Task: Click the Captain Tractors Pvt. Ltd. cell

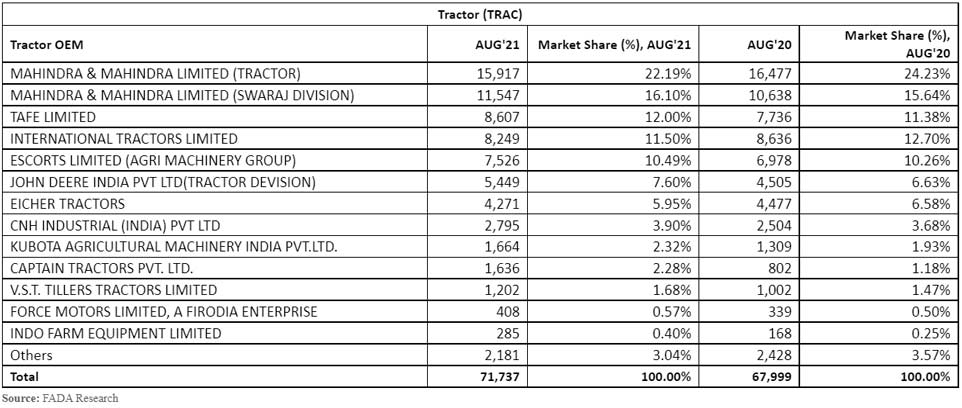Action: (x=100, y=268)
